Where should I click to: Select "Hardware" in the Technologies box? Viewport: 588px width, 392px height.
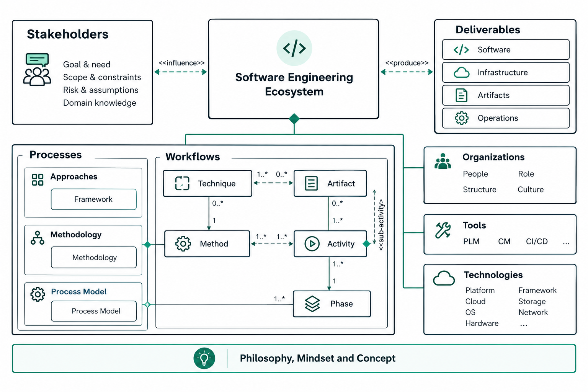(482, 323)
